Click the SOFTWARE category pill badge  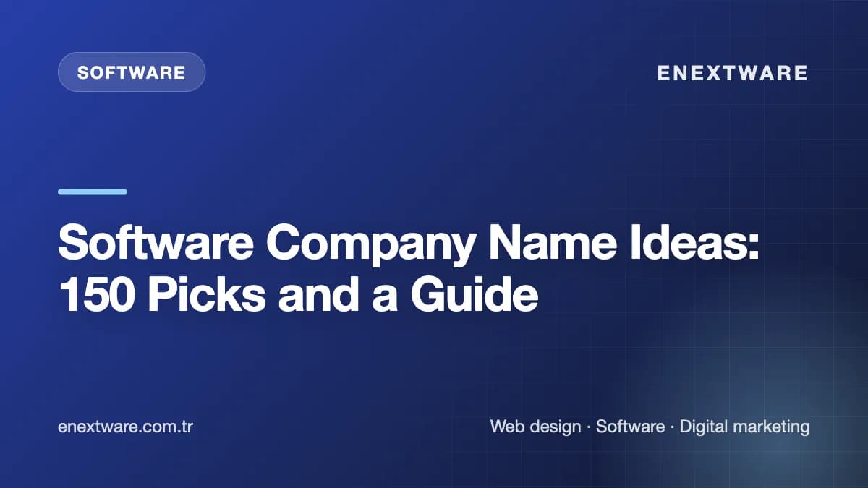click(132, 72)
